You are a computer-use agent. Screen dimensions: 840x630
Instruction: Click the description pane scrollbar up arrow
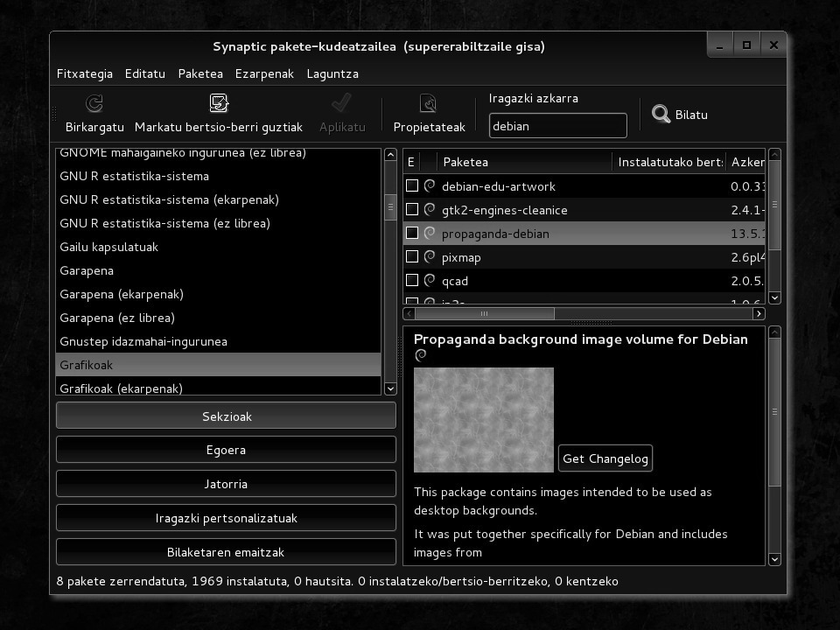(x=774, y=332)
